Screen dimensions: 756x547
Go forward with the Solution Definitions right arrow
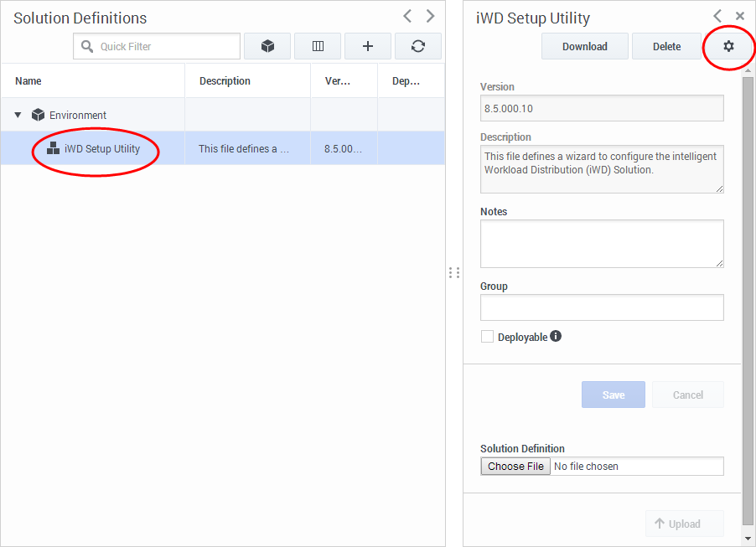(x=431, y=17)
